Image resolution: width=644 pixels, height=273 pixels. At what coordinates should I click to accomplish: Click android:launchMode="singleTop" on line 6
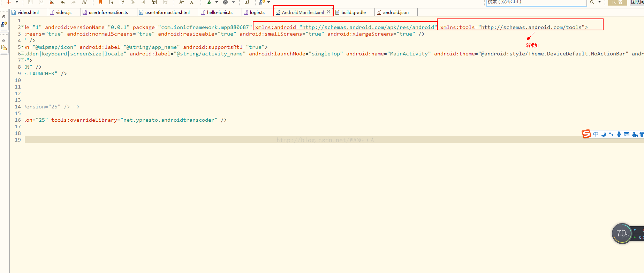click(x=296, y=54)
